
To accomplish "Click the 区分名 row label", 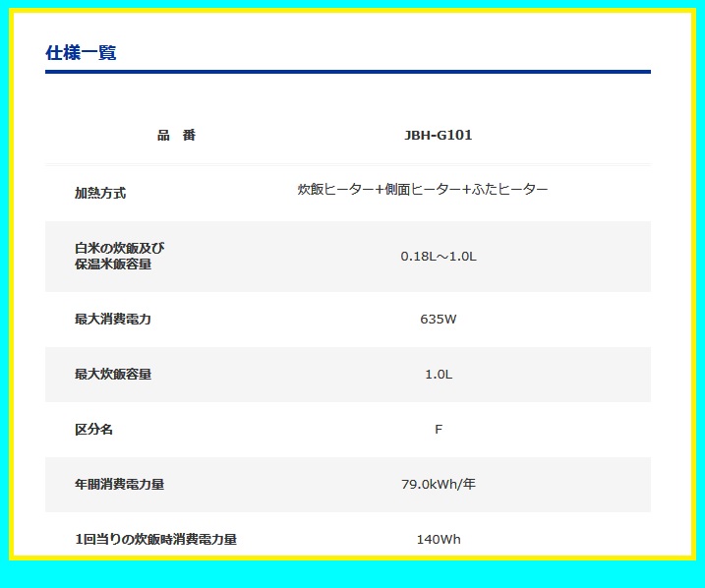I will coord(94,430).
